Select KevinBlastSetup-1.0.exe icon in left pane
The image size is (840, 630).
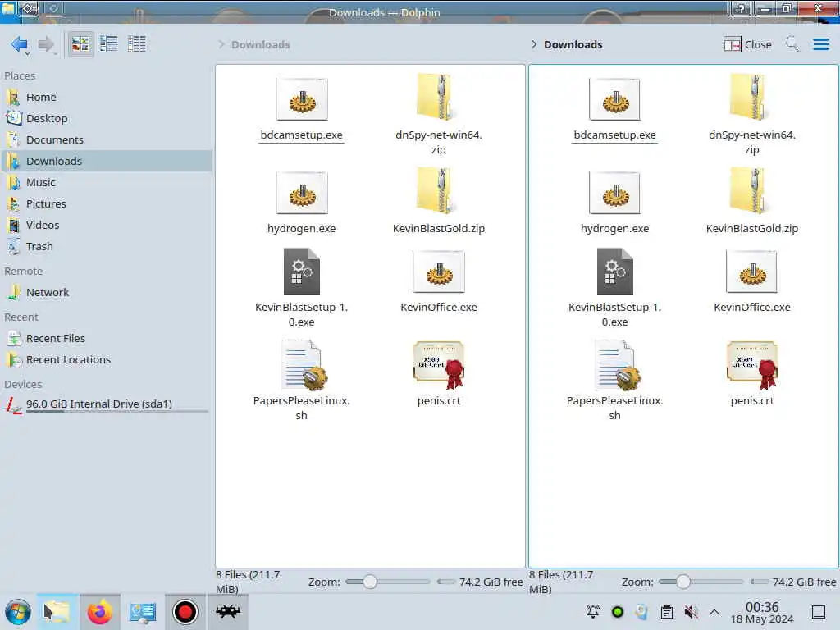click(x=302, y=272)
